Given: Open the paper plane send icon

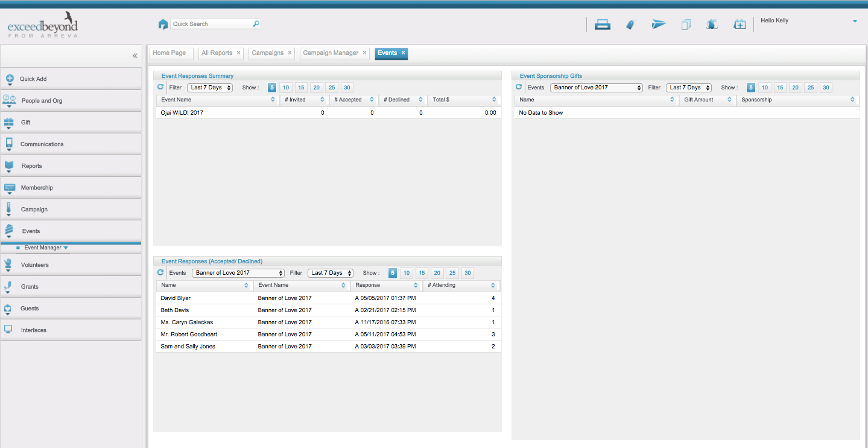Looking at the screenshot, I should pyautogui.click(x=659, y=25).
